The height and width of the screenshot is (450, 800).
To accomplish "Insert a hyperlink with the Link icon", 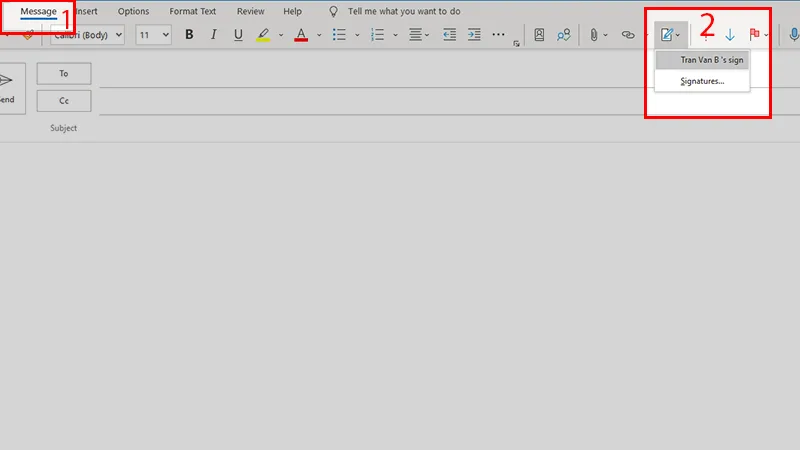I will coord(628,35).
